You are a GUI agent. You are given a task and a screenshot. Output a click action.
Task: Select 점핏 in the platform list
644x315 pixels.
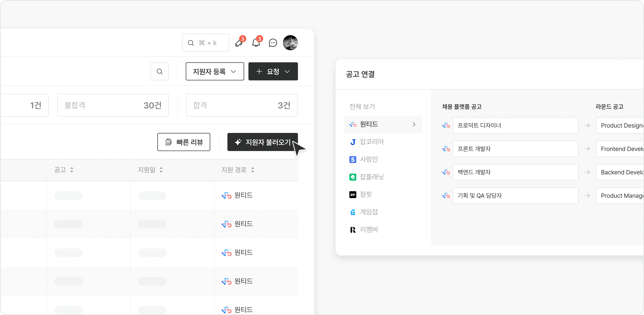pos(360,194)
